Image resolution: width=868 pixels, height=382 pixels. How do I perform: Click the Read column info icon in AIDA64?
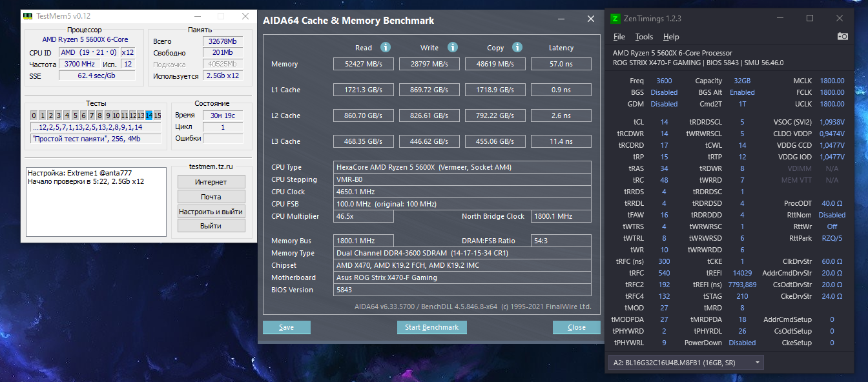tap(386, 47)
